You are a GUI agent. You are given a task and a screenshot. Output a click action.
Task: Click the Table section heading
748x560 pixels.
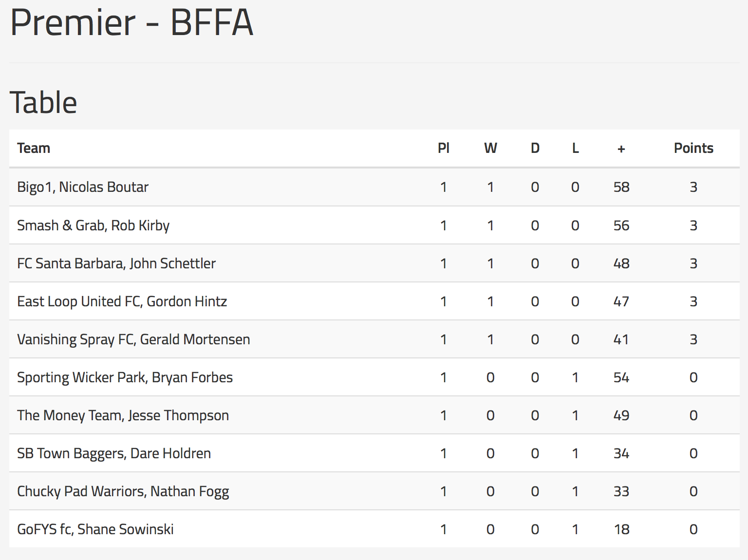[x=43, y=103]
